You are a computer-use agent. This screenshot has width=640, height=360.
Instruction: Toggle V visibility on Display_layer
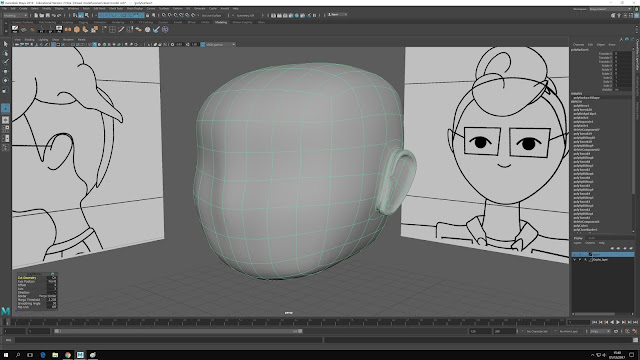pyautogui.click(x=575, y=260)
